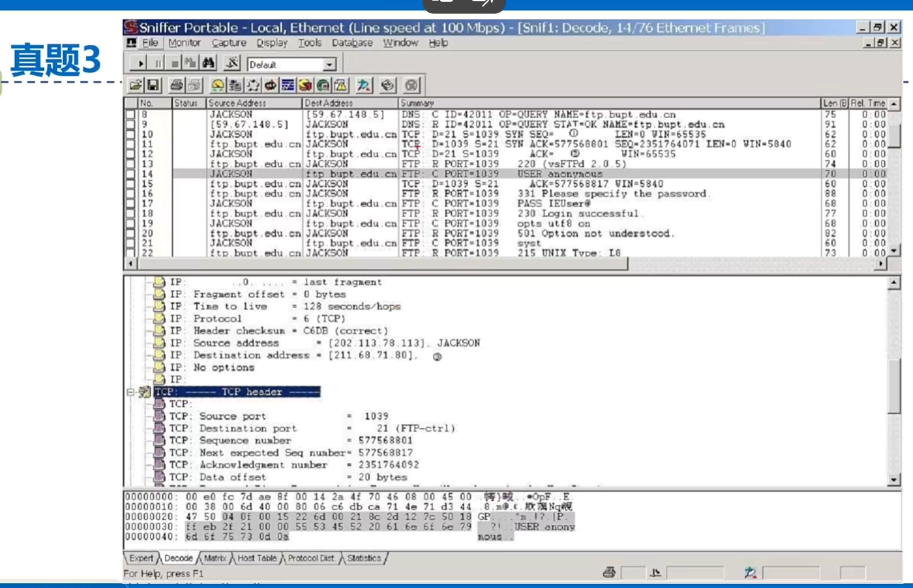Screen dimensions: 913x588
Task: Tick the checkbox for frame 14
Action: (x=131, y=174)
